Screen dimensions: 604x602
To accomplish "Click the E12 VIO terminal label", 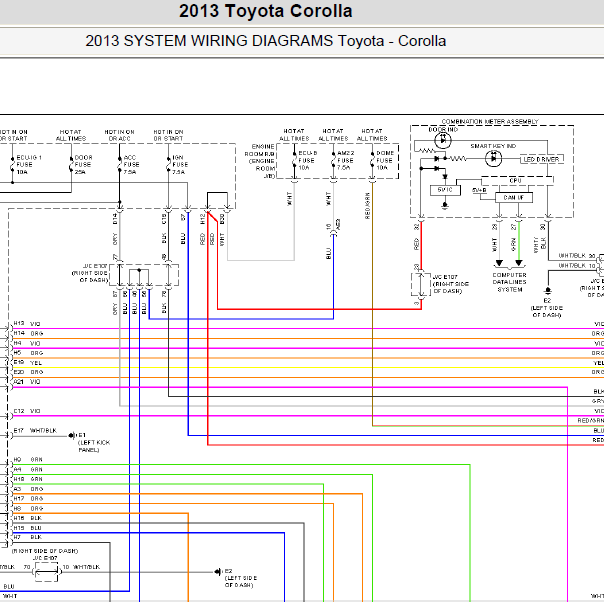I will pyautogui.click(x=27, y=411).
